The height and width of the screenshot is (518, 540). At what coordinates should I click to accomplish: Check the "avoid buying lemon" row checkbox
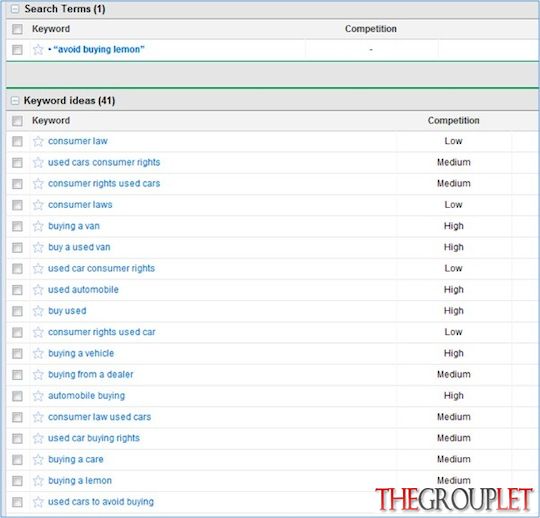17,50
